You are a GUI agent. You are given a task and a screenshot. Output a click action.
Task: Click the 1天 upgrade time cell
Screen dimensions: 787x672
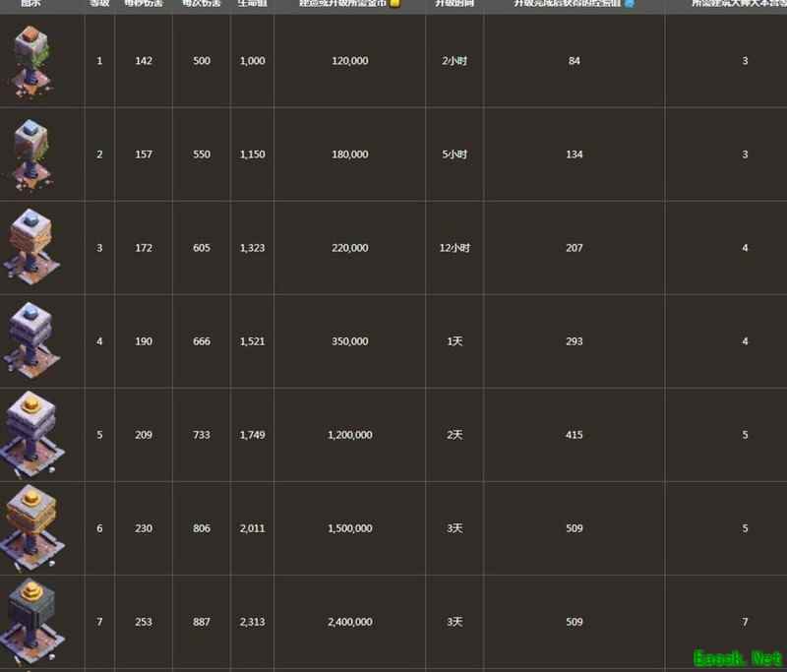point(454,341)
